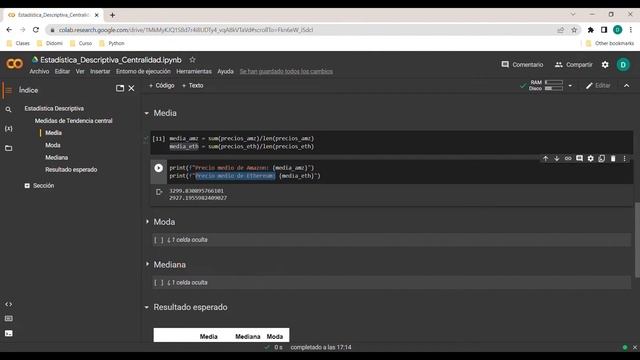Add a Texto cell
Viewport: 640px width, 360px height.
coord(193,85)
